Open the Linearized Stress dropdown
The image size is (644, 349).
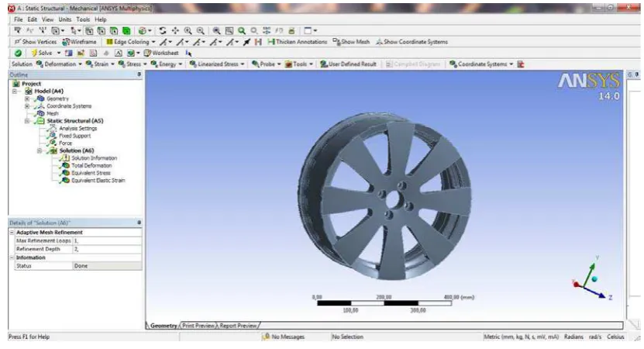[x=217, y=64]
